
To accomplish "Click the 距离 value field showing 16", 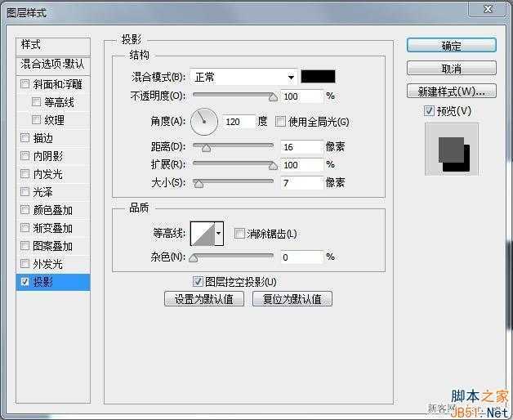I will [x=302, y=147].
